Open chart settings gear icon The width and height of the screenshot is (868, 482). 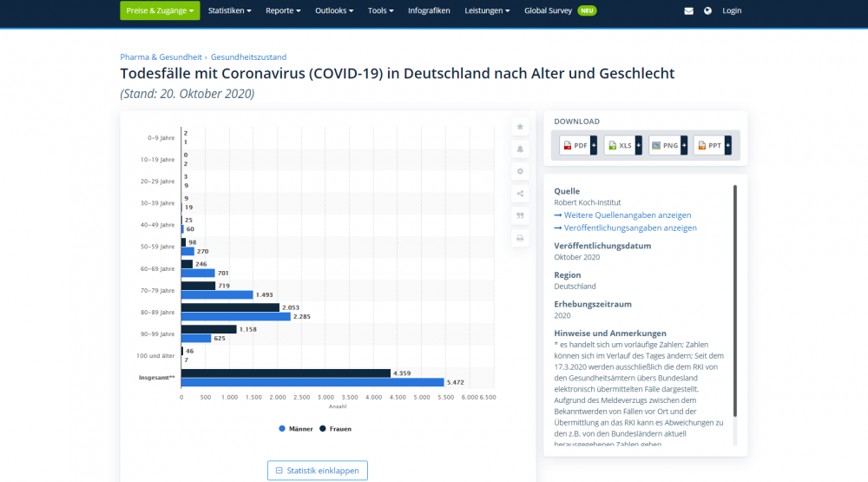coord(520,172)
